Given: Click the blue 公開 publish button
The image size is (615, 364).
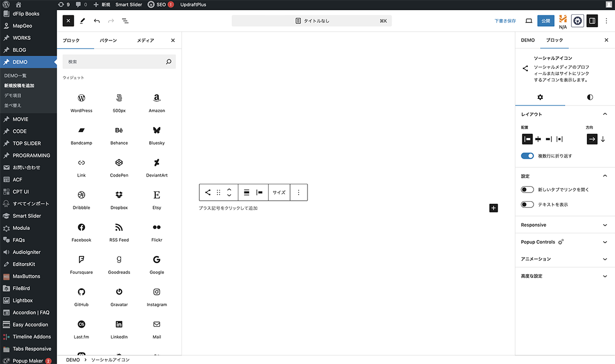Looking at the screenshot, I should point(546,21).
